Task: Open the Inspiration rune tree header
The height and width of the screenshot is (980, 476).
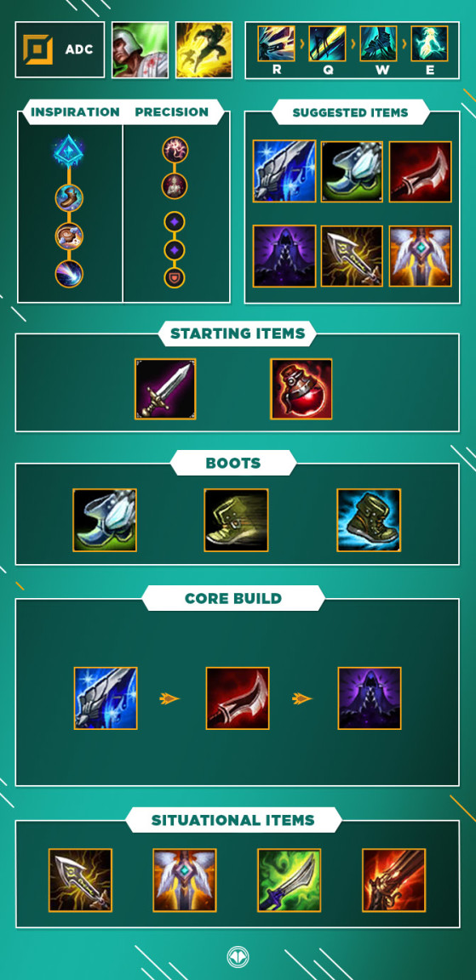Action: pyautogui.click(x=75, y=112)
